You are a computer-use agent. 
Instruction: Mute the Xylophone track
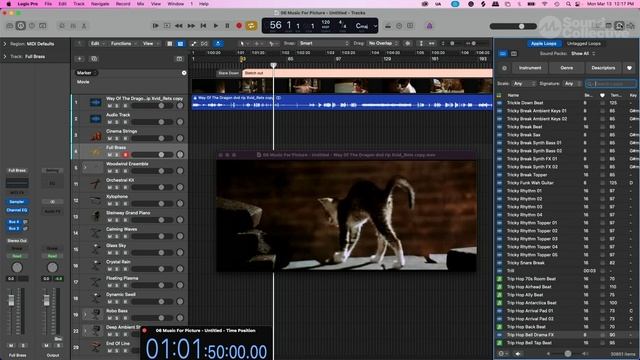click(x=109, y=204)
